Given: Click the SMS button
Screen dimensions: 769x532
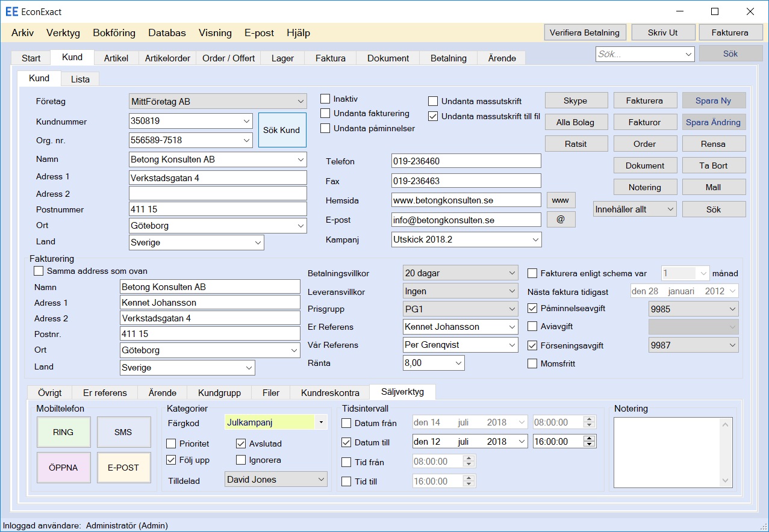Looking at the screenshot, I should [x=123, y=432].
